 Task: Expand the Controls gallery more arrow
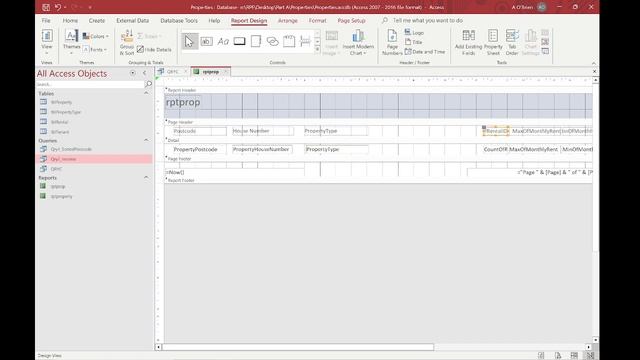(x=317, y=49)
